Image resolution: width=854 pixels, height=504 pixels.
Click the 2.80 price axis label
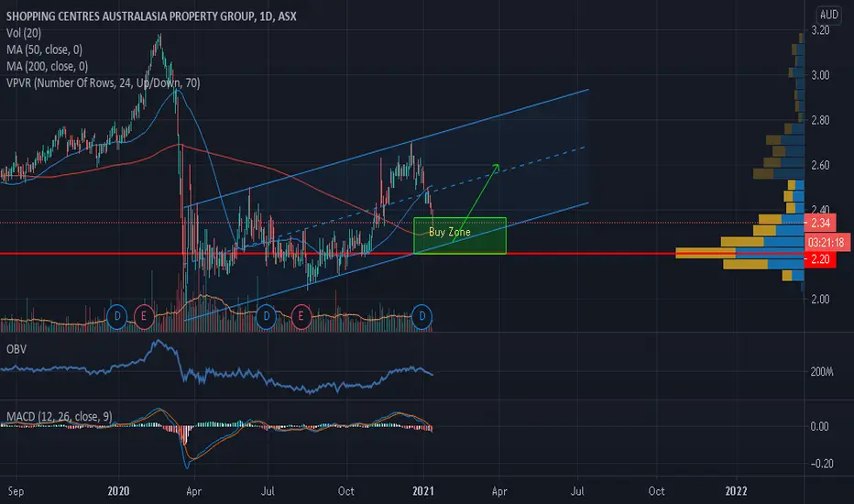(820, 120)
